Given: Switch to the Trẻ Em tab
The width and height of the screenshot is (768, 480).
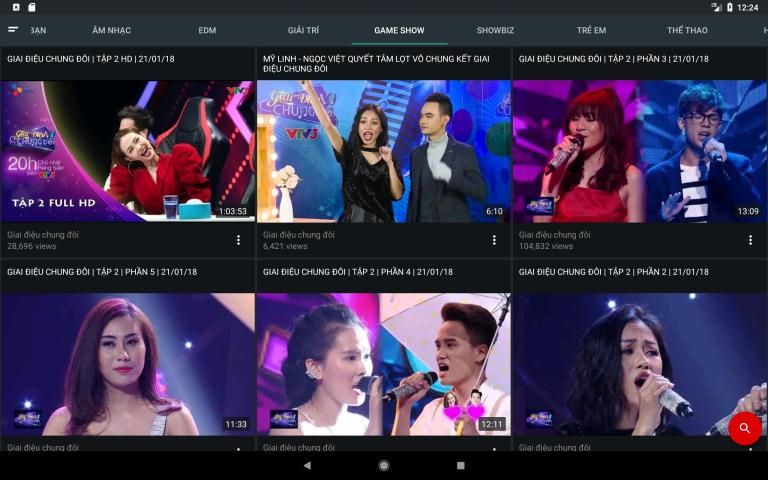Looking at the screenshot, I should click(591, 30).
